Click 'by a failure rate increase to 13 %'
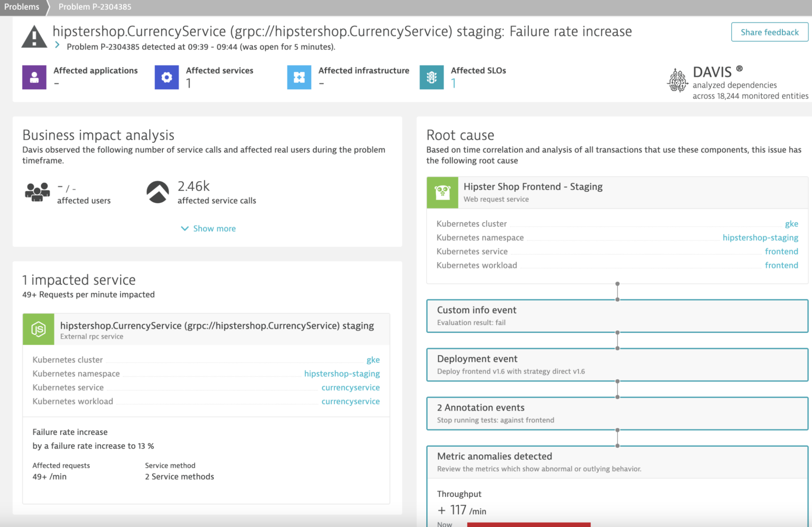This screenshot has width=812, height=527. 93,446
